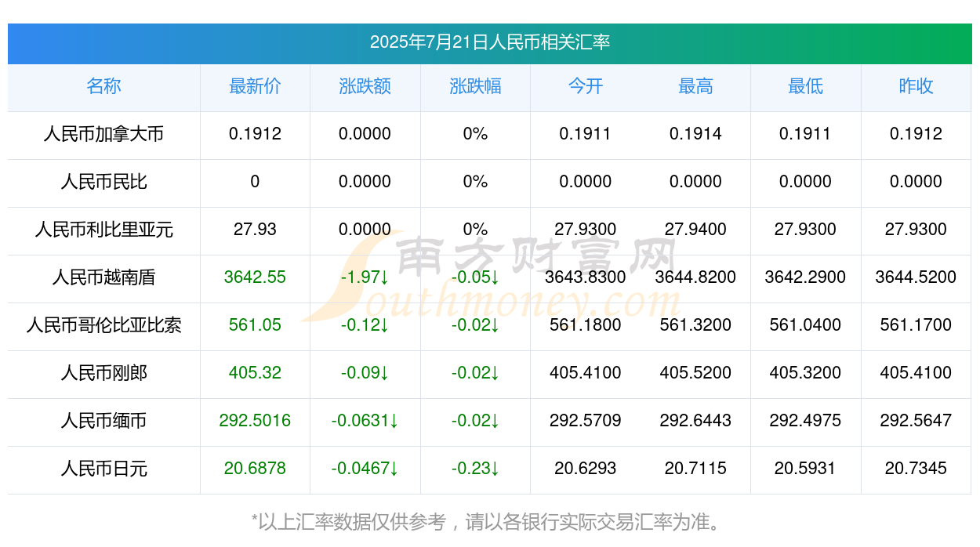This screenshot has height=547, width=980.
Task: Select change amount '-0.09↓' for 刚郎
Action: click(x=365, y=373)
